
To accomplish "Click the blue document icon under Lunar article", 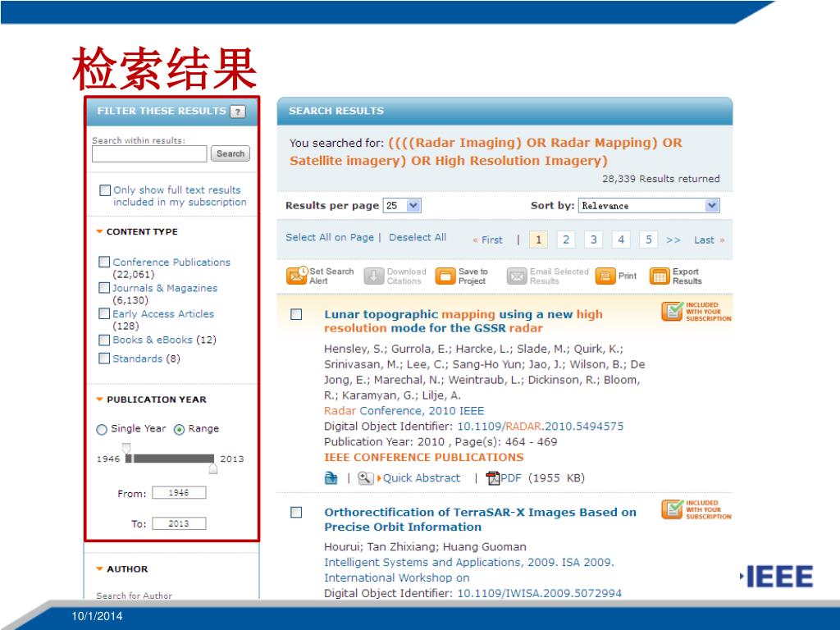I will click(x=331, y=478).
